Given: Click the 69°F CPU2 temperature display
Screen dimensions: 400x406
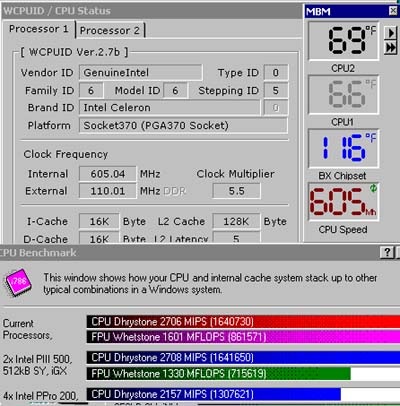Looking at the screenshot, I should point(344,41).
